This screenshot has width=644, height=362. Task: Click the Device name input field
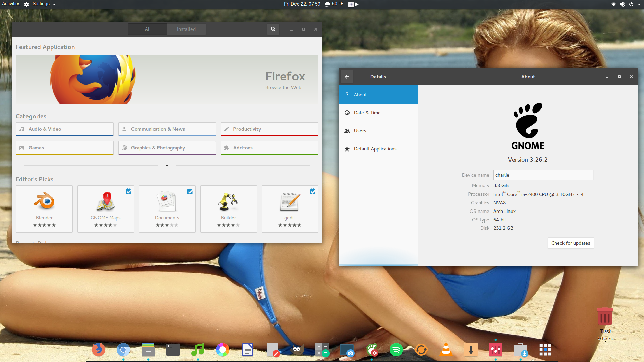coord(543,175)
